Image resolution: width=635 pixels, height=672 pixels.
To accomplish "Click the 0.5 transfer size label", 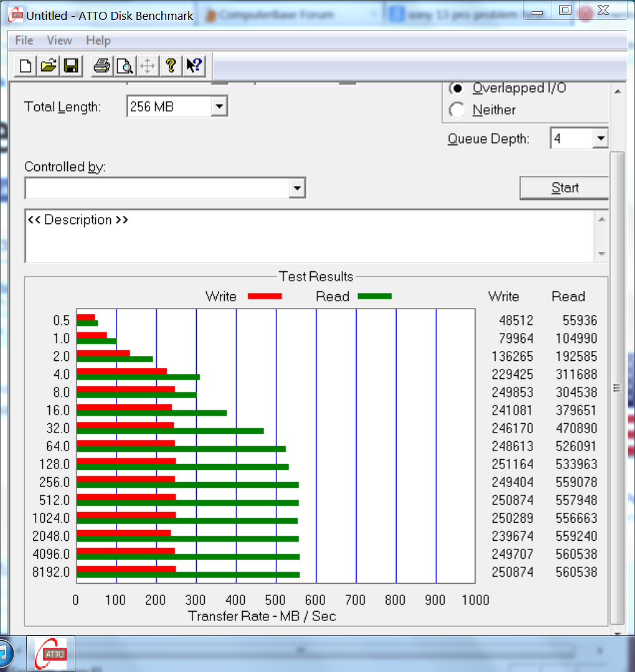I will pyautogui.click(x=61, y=320).
